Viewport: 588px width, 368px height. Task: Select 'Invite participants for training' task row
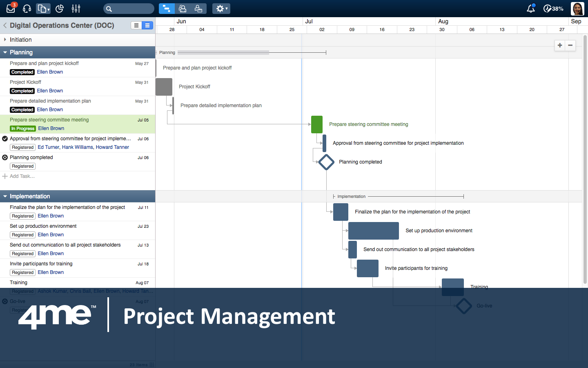pos(78,268)
